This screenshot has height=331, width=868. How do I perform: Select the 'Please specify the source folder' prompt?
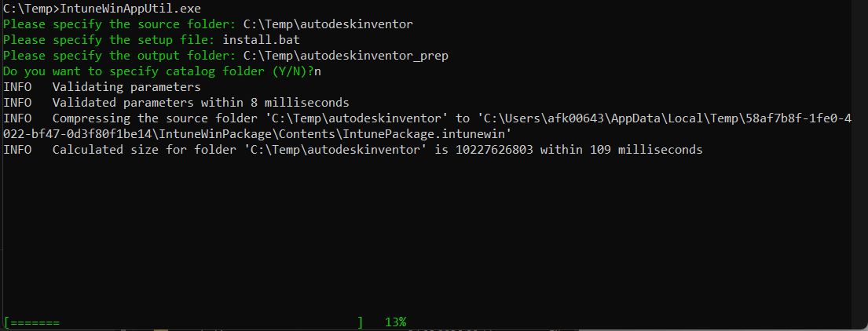coord(119,24)
